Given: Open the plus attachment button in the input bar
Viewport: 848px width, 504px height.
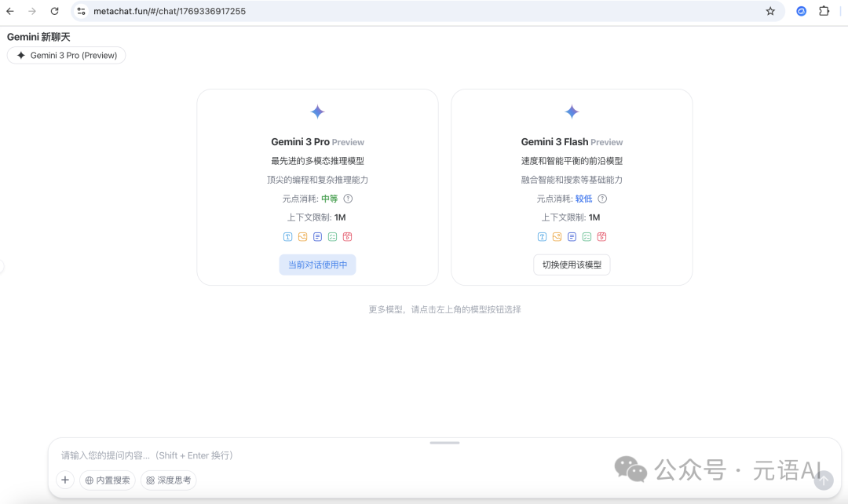Looking at the screenshot, I should click(x=64, y=480).
